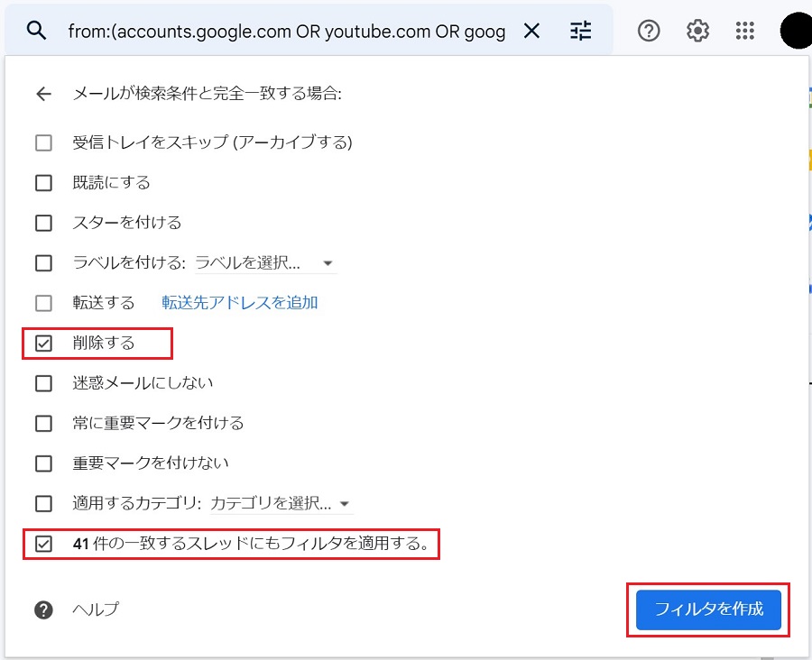Open the Google apps grid

(x=744, y=31)
